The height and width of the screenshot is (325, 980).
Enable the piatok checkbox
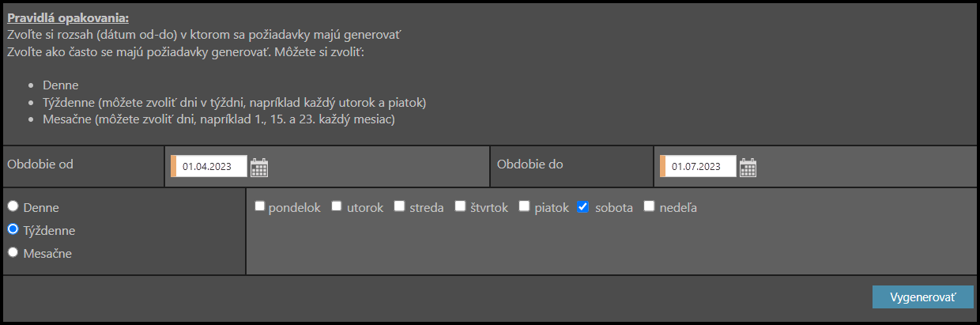click(x=524, y=206)
